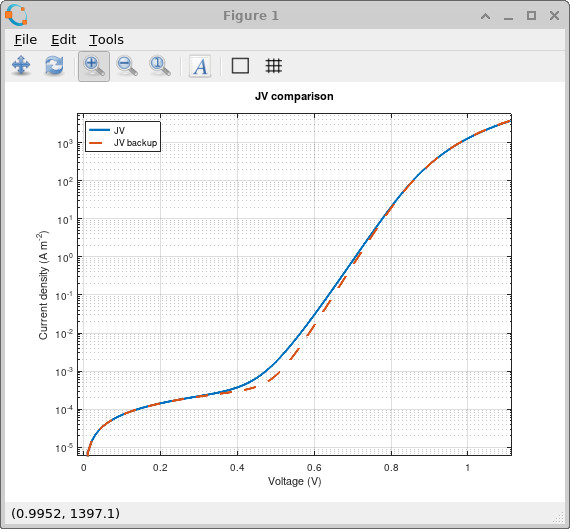The height and width of the screenshot is (529, 570).
Task: Select the Pan axes tool
Action: click(x=21, y=66)
